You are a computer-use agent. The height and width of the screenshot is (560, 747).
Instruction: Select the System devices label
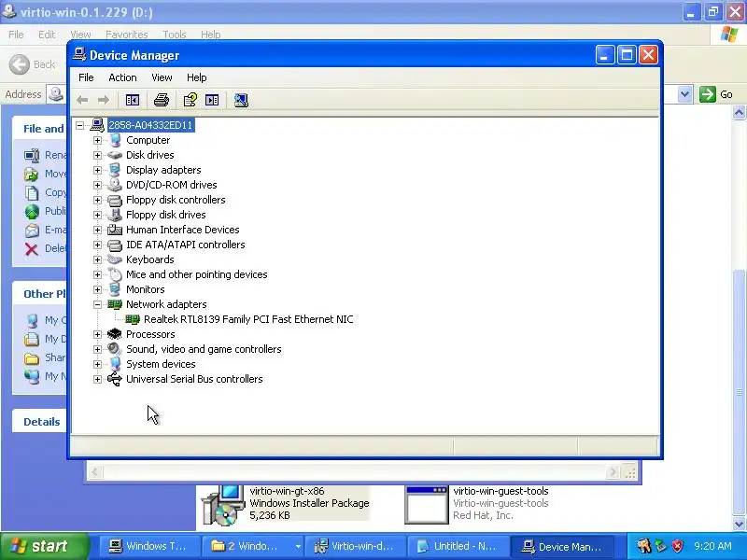click(x=161, y=364)
